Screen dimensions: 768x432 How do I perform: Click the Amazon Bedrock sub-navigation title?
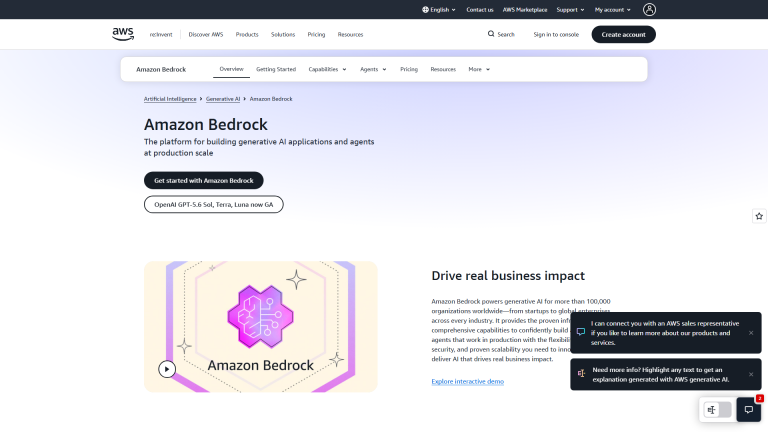coord(161,69)
